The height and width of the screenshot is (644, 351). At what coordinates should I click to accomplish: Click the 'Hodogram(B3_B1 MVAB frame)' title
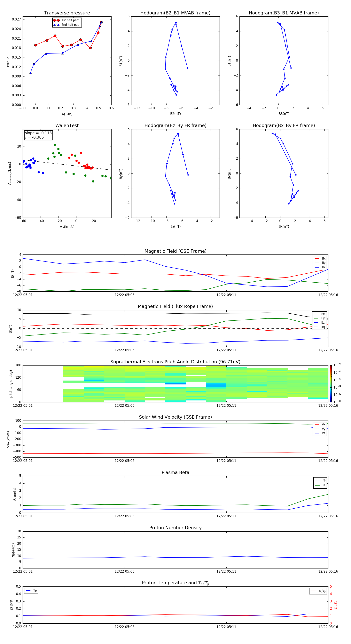[x=284, y=13]
